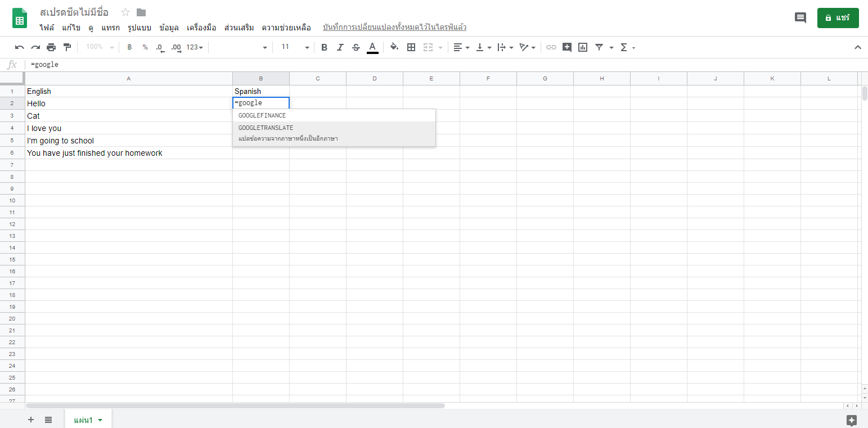The image size is (868, 428).
Task: Open the fill color paint bucket
Action: click(394, 47)
